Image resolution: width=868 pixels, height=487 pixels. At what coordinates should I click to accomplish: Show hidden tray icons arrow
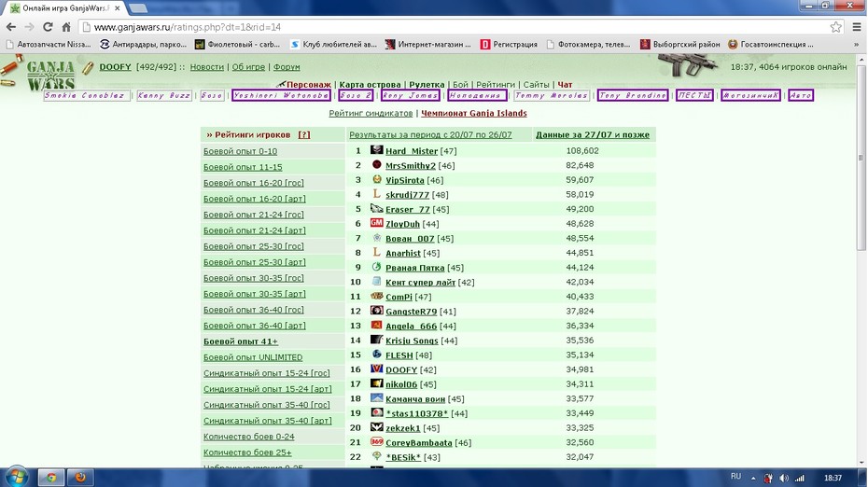753,479
